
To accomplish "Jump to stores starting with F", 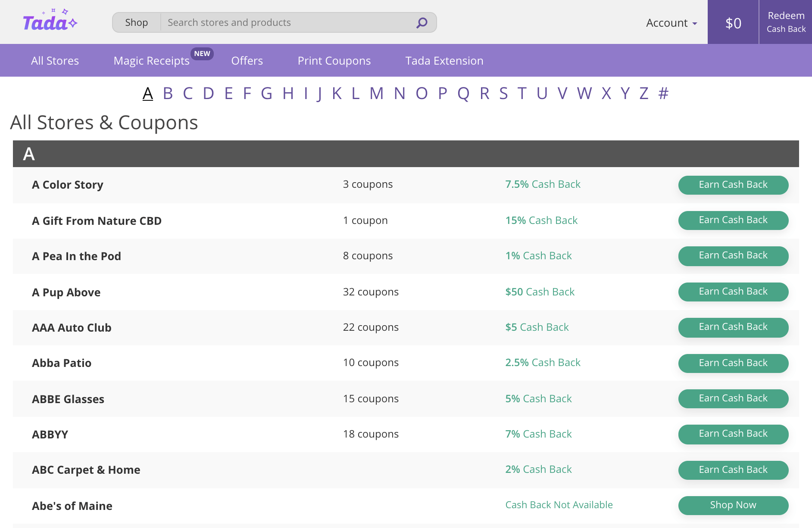I will pyautogui.click(x=247, y=93).
